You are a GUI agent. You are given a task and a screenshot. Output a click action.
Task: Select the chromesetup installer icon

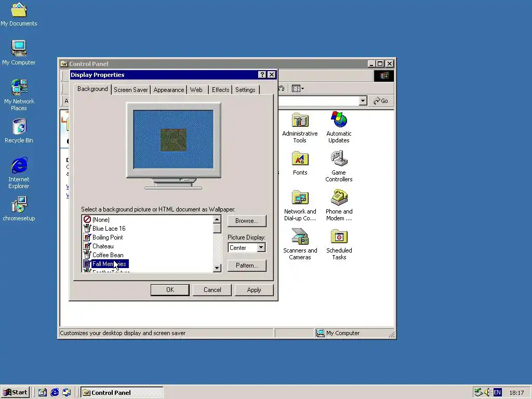[19, 209]
